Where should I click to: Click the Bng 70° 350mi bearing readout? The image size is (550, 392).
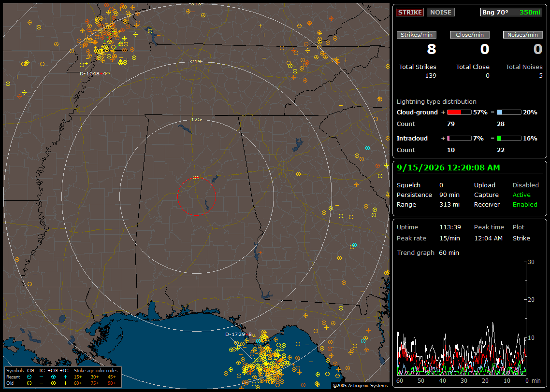tap(511, 12)
